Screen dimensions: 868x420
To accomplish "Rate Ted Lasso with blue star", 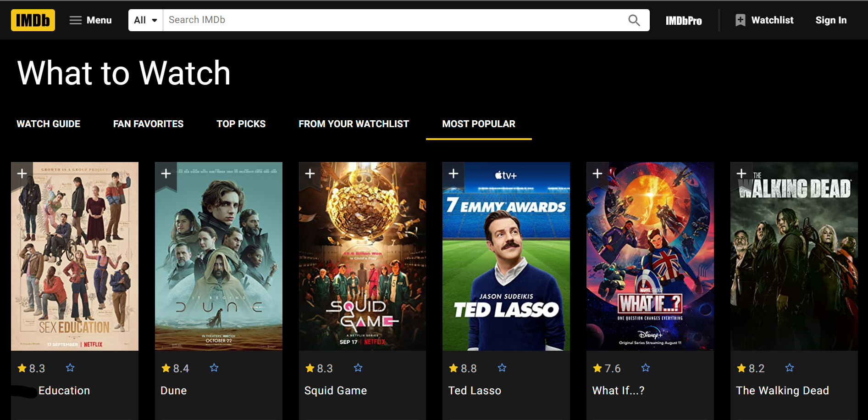I will 502,368.
